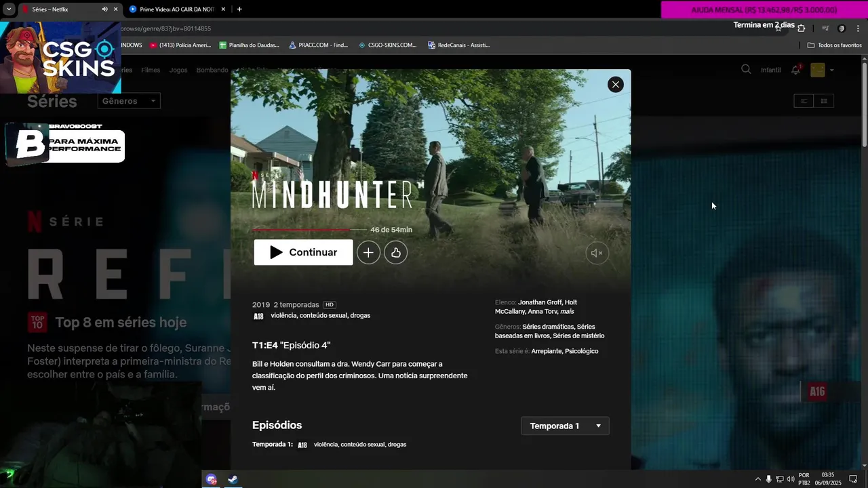
Task: Open the volume tray icon
Action: point(791,479)
